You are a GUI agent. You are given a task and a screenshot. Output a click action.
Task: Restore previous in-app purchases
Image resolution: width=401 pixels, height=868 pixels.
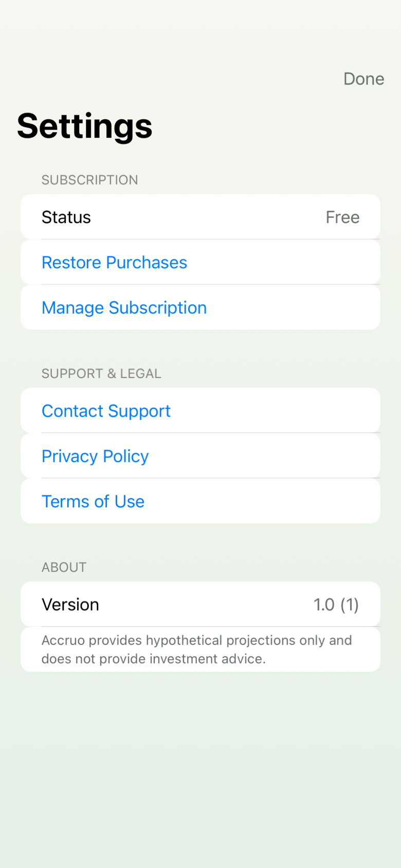pos(114,262)
